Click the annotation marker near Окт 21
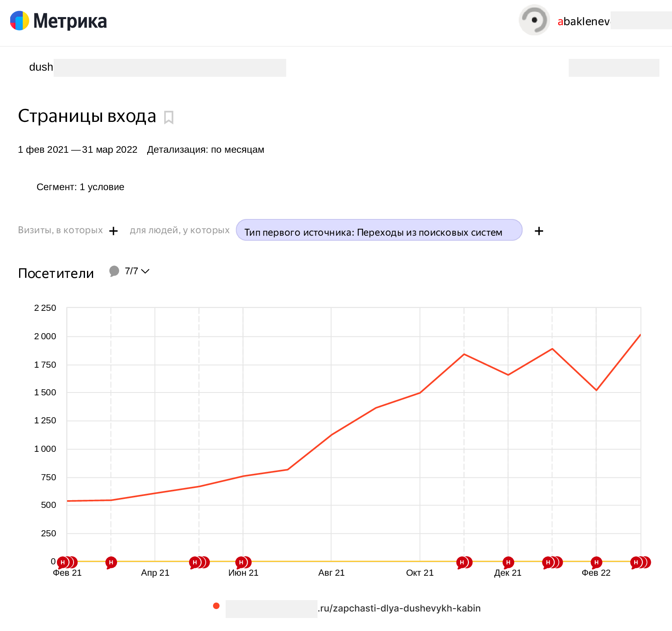The image size is (672, 631). pyautogui.click(x=463, y=562)
